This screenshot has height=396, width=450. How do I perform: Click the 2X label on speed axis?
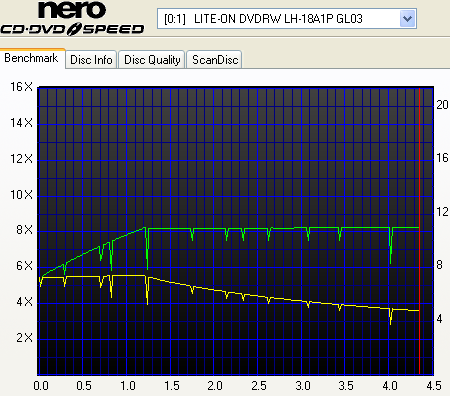24,338
